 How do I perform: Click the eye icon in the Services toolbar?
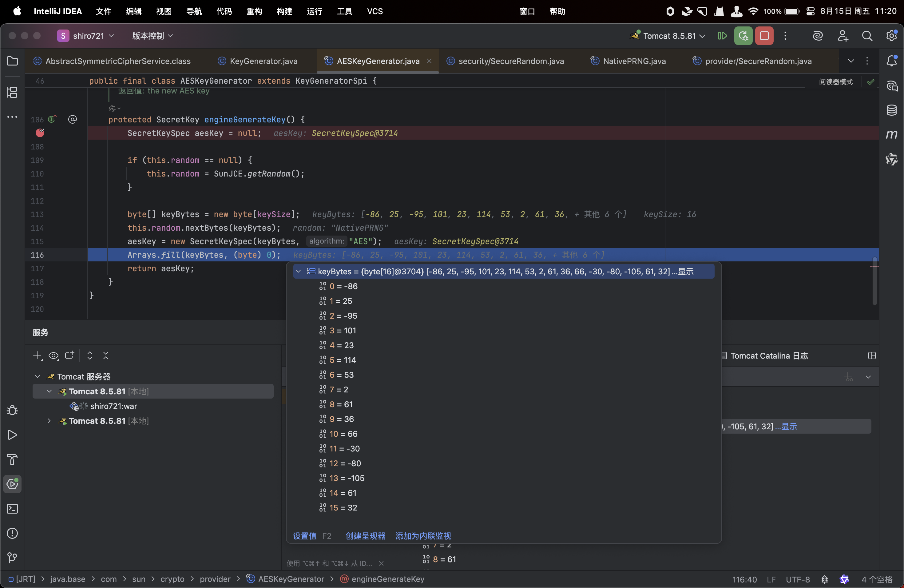54,356
